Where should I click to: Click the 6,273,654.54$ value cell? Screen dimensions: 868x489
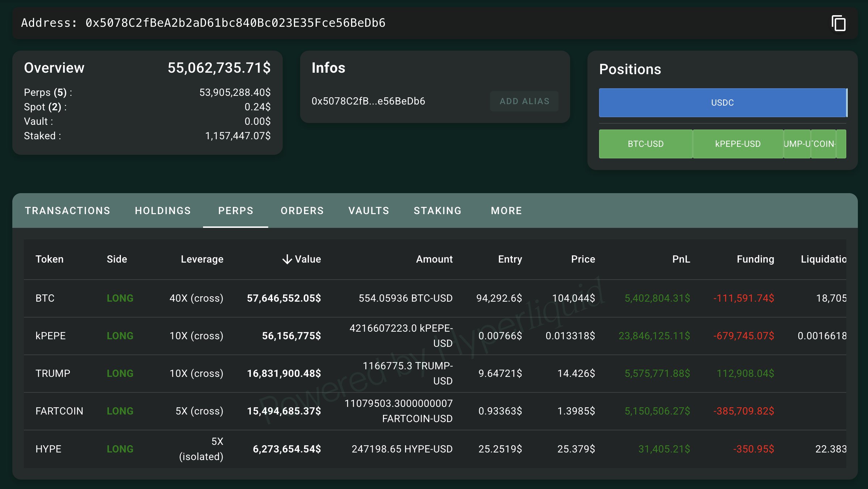287,449
